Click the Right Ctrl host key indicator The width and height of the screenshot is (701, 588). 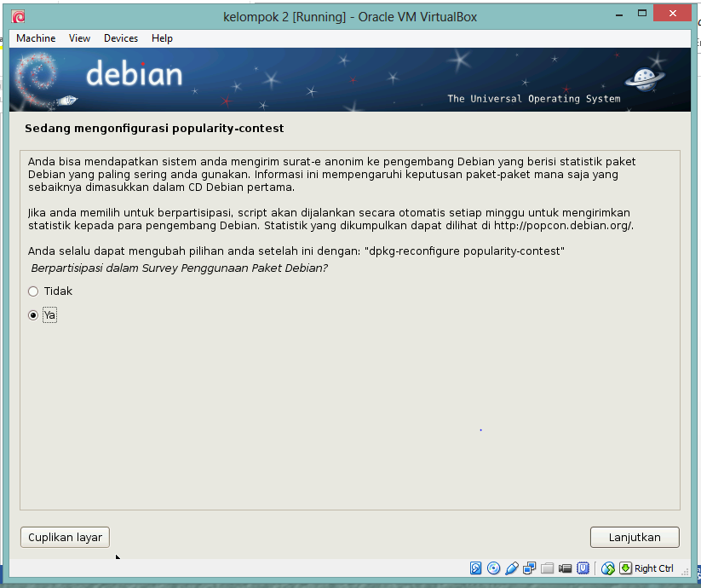[x=657, y=568]
